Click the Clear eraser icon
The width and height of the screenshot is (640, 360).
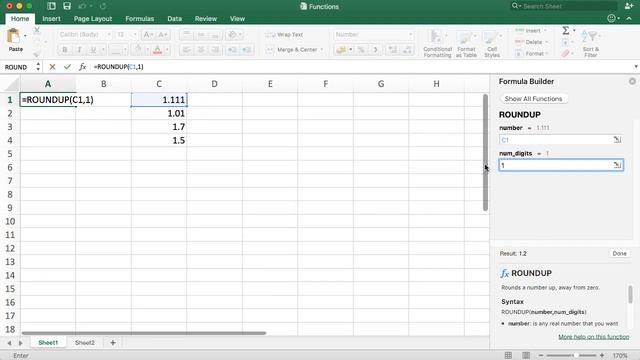pyautogui.click(x=565, y=53)
